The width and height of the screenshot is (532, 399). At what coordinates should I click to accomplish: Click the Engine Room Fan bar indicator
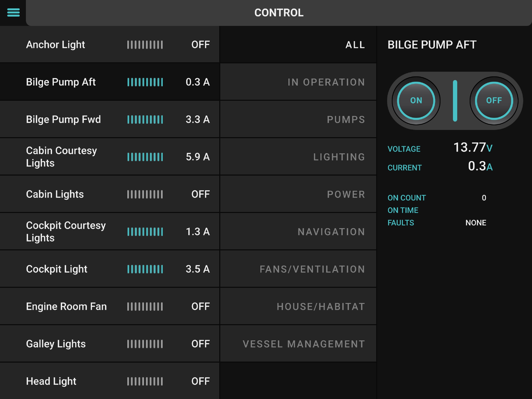coord(145,307)
